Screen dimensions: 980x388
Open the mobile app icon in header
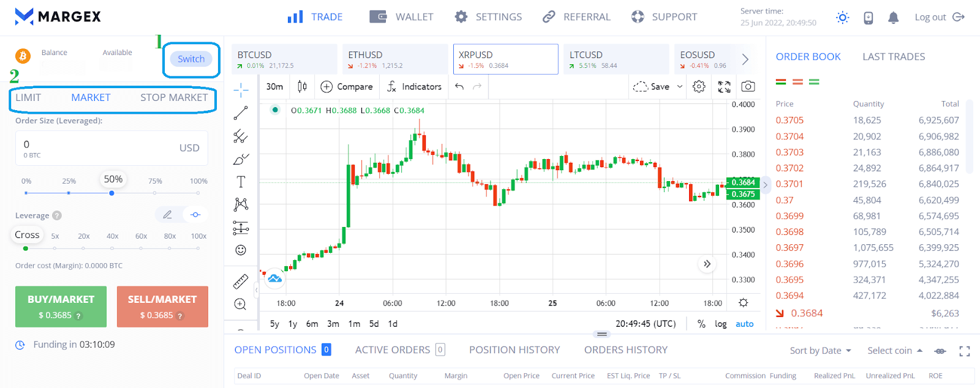(869, 18)
